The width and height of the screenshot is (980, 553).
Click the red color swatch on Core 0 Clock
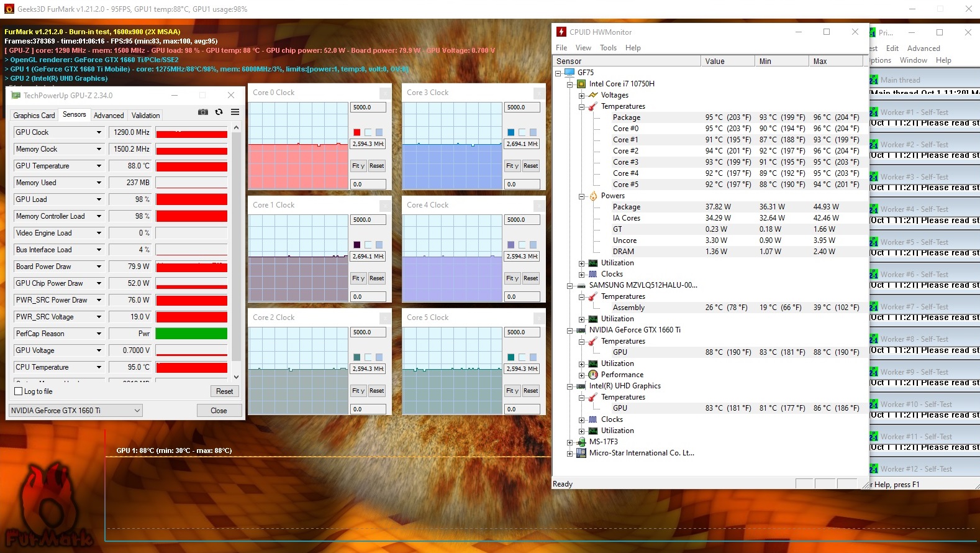pos(357,132)
